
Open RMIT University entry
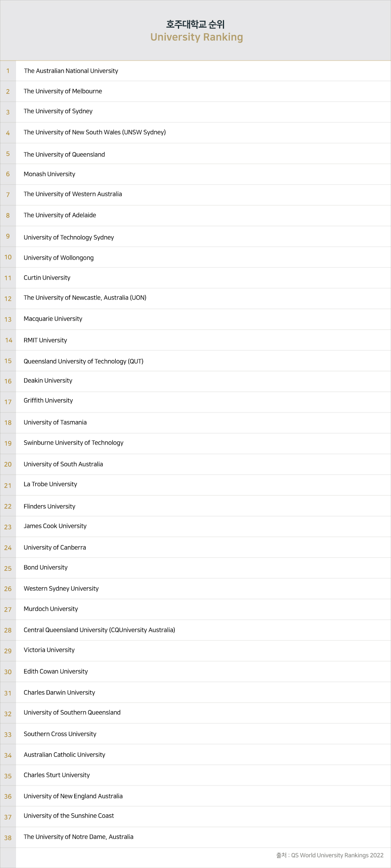tap(45, 340)
